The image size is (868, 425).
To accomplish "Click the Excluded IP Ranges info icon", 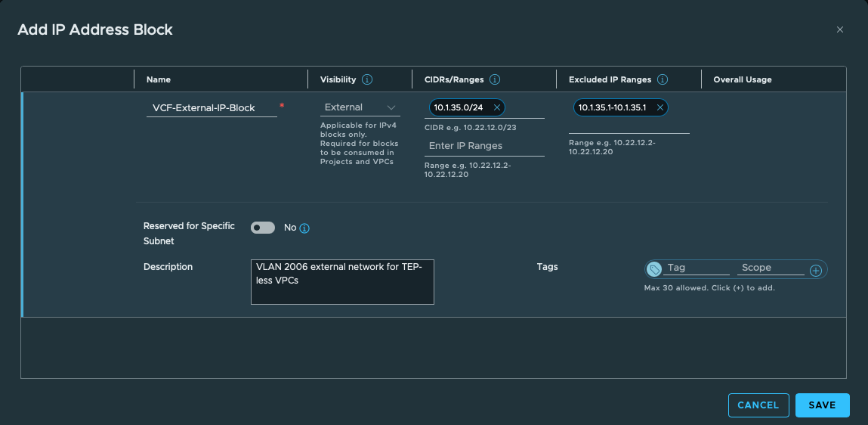I will point(662,79).
